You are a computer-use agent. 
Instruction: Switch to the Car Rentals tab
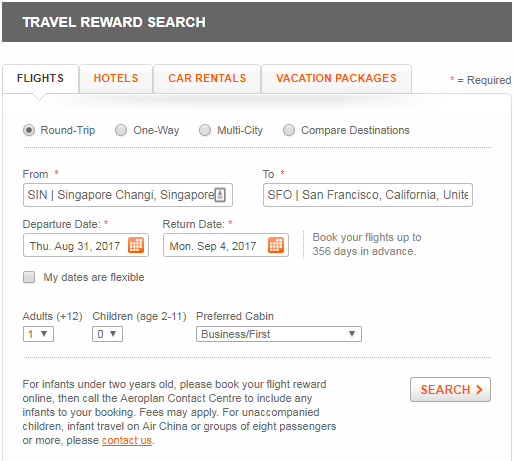click(207, 78)
